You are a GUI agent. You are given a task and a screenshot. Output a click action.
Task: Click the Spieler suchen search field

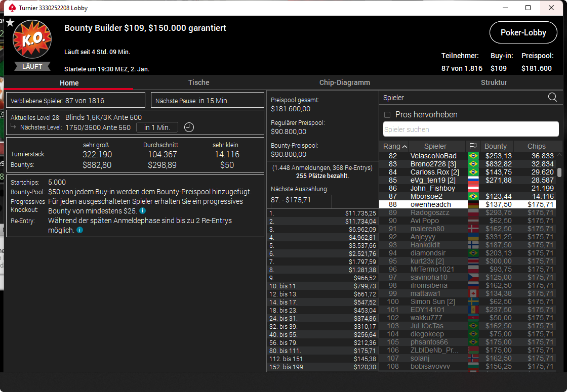pos(471,129)
